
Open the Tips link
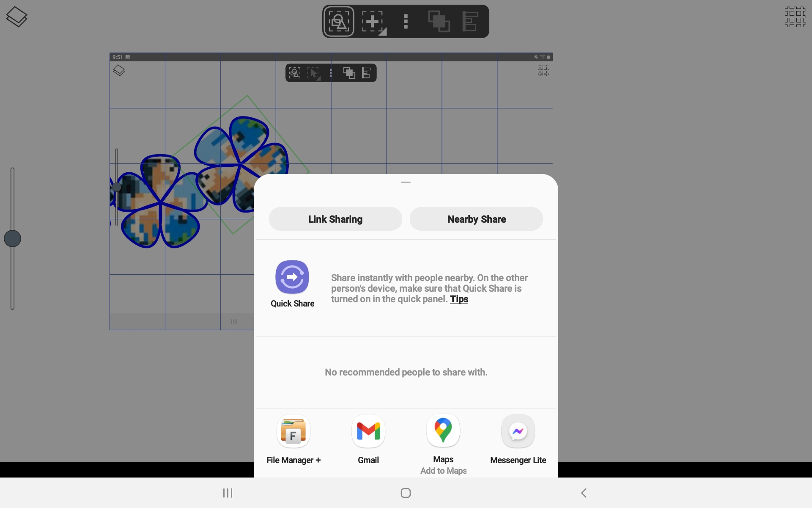pyautogui.click(x=459, y=299)
